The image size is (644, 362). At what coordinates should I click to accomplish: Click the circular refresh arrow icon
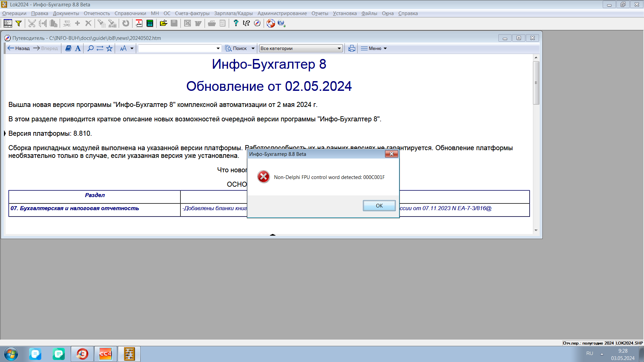pos(126,23)
